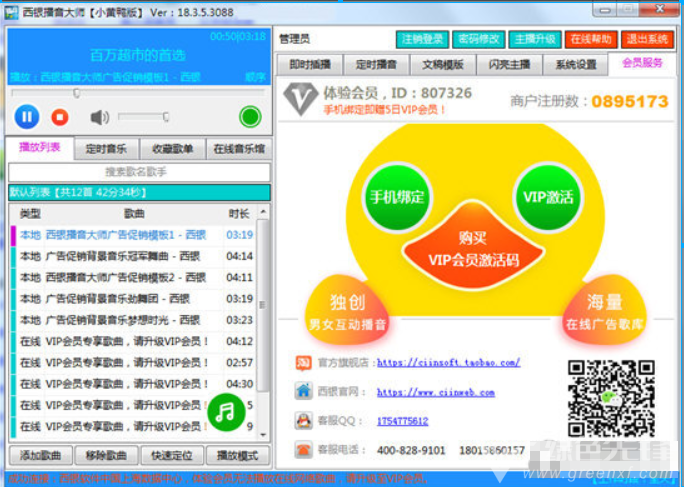Select the VIP song lasting 02:57
The height and width of the screenshot is (487, 684).
coord(133,363)
